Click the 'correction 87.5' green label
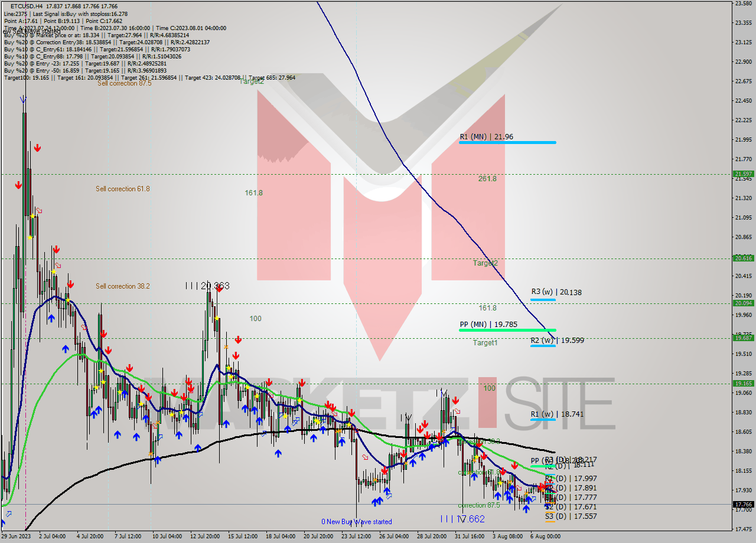The width and height of the screenshot is (756, 543). 479,505
